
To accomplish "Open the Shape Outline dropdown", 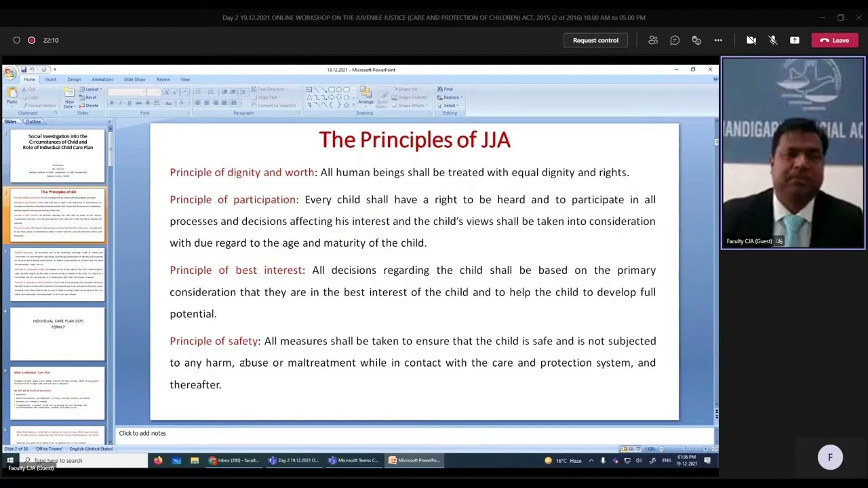I will 411,98.
